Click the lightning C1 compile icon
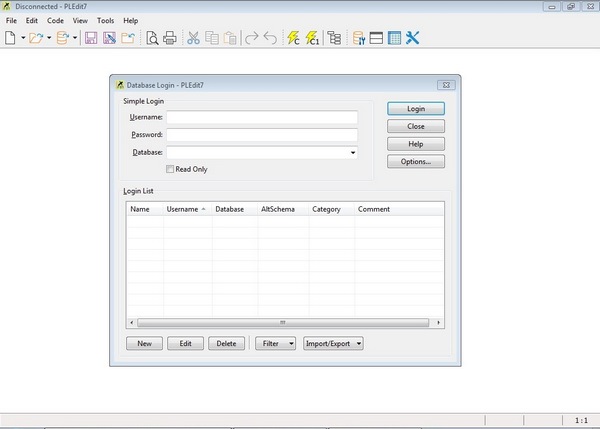Screen dimensions: 600x429 click(312, 38)
